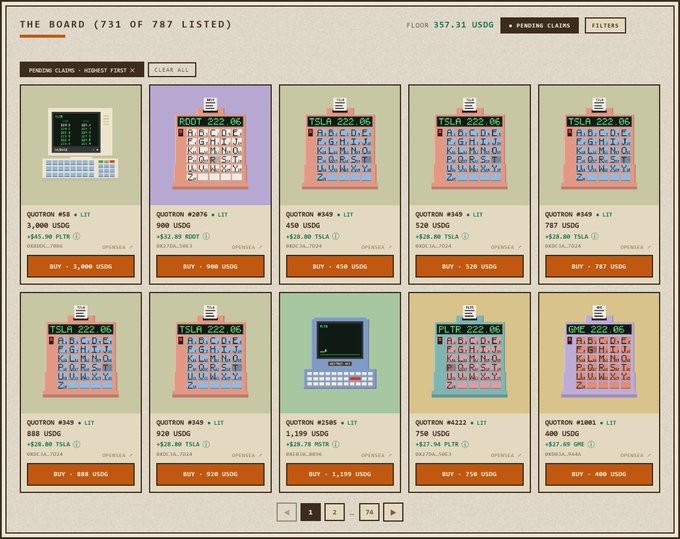Image resolution: width=680 pixels, height=539 pixels.
Task: Open the TSLA artwork on the 888 USDG card
Action: click(x=81, y=353)
